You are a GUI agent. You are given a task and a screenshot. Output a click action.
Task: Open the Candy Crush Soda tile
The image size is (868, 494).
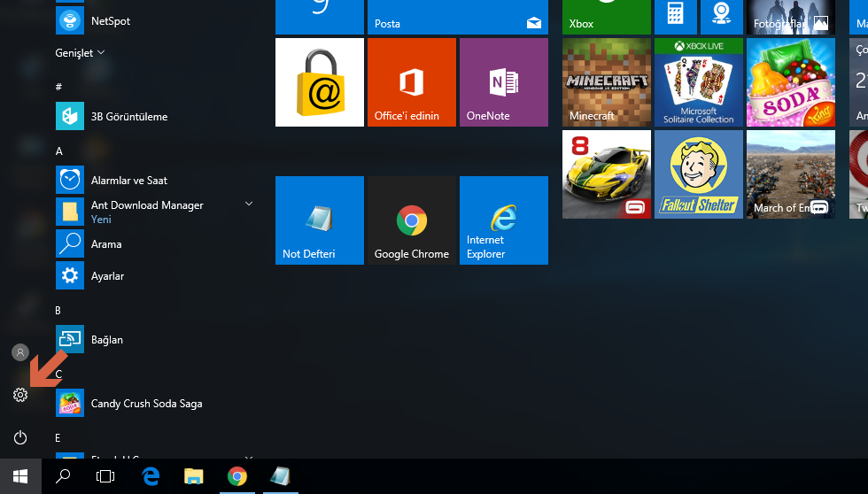(790, 82)
